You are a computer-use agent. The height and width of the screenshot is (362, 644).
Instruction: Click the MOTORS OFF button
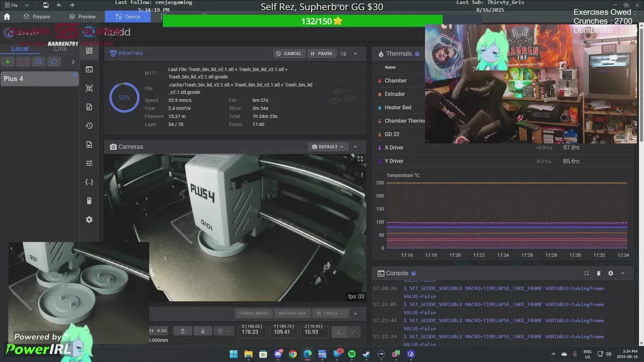(292, 313)
